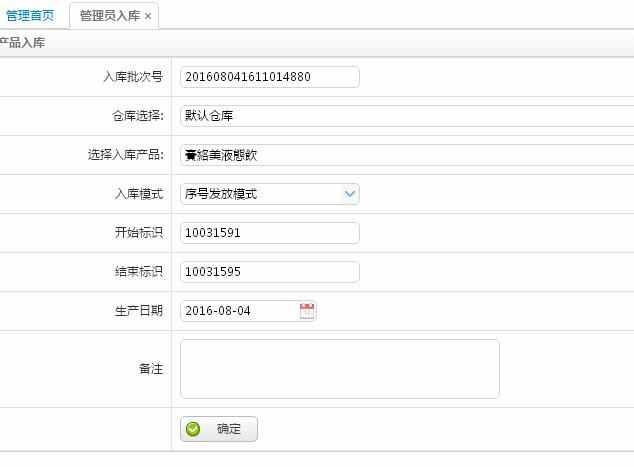Click the green checkmark icon on 确定

tap(193, 429)
